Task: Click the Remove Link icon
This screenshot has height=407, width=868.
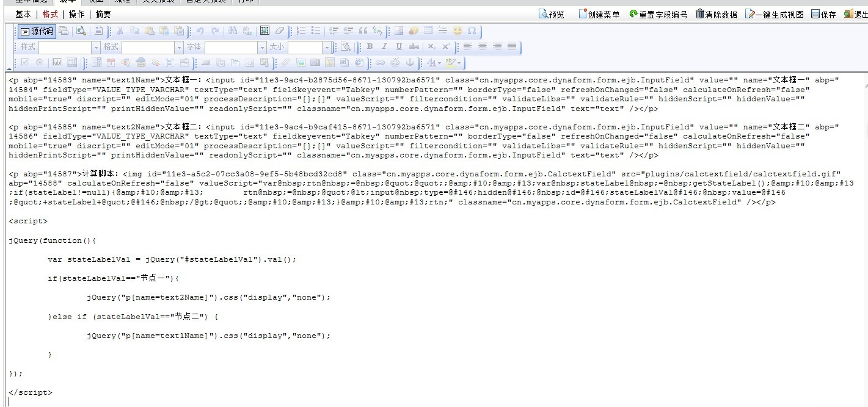Action: coord(395,62)
